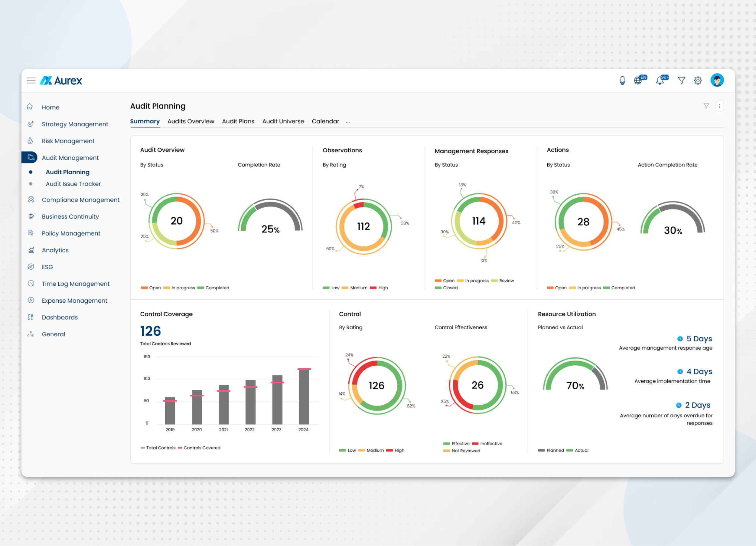Open the page kebab options menu
Viewport: 756px width, 546px height.
(x=719, y=106)
